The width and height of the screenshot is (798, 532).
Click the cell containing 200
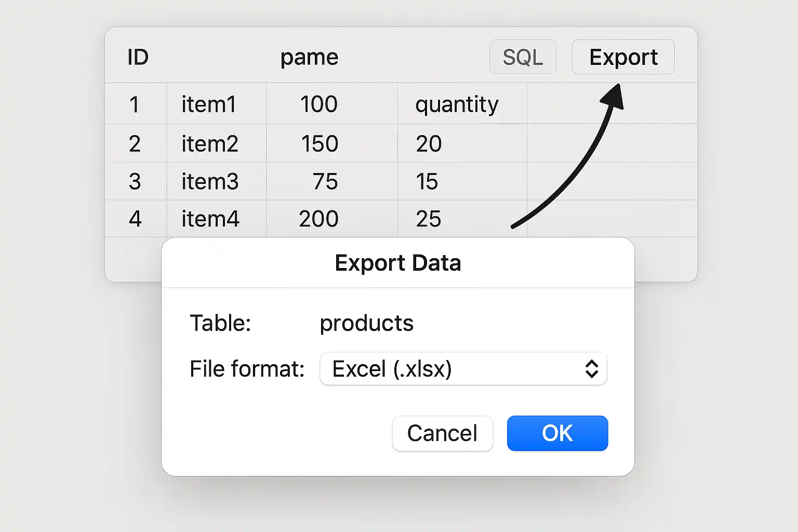(x=332, y=219)
